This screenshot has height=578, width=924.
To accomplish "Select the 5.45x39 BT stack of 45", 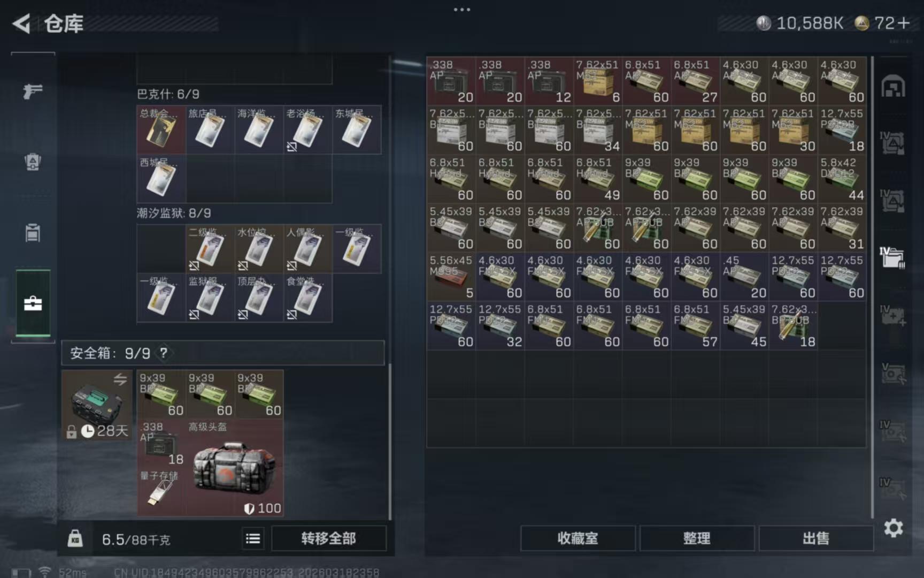I will (x=744, y=325).
